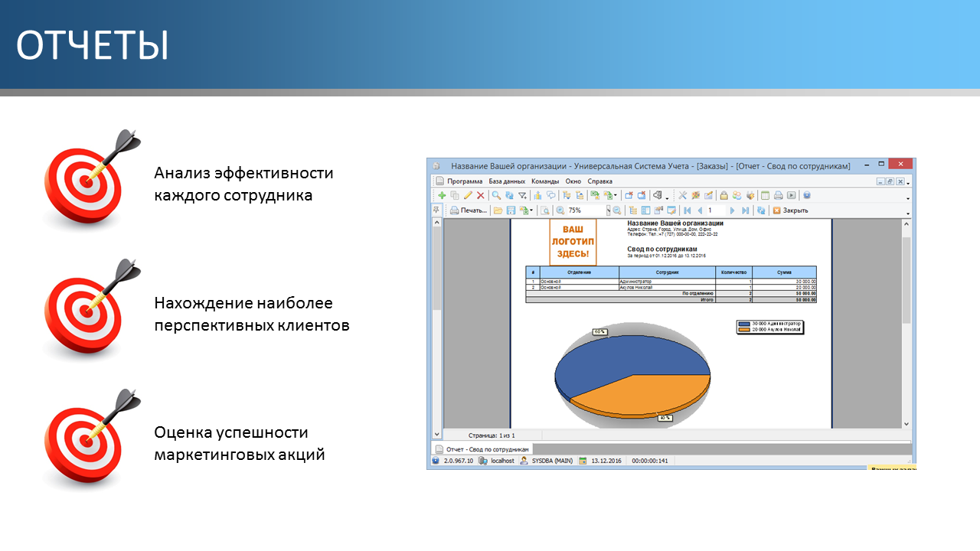
Task: Click the zoom out magnifier right of 75%
Action: coord(616,210)
